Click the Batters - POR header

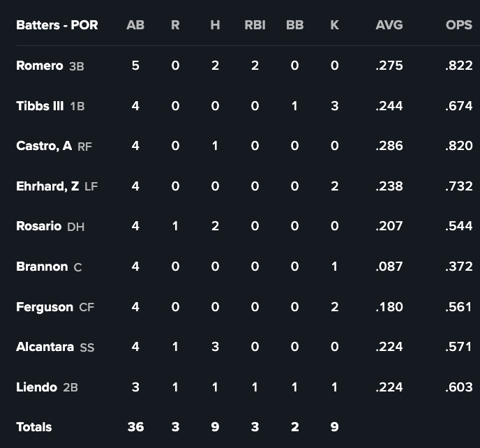click(x=57, y=25)
